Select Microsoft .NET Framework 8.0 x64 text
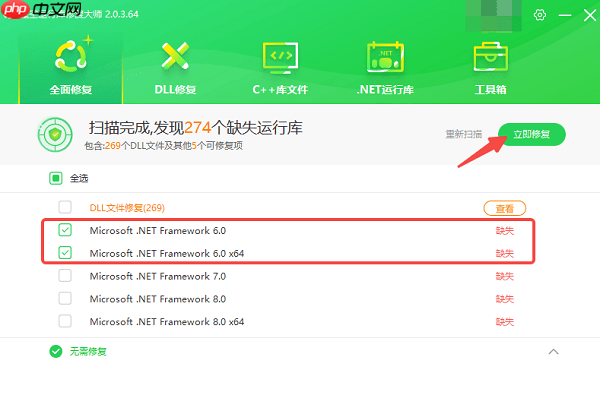The width and height of the screenshot is (600, 411). click(x=167, y=321)
